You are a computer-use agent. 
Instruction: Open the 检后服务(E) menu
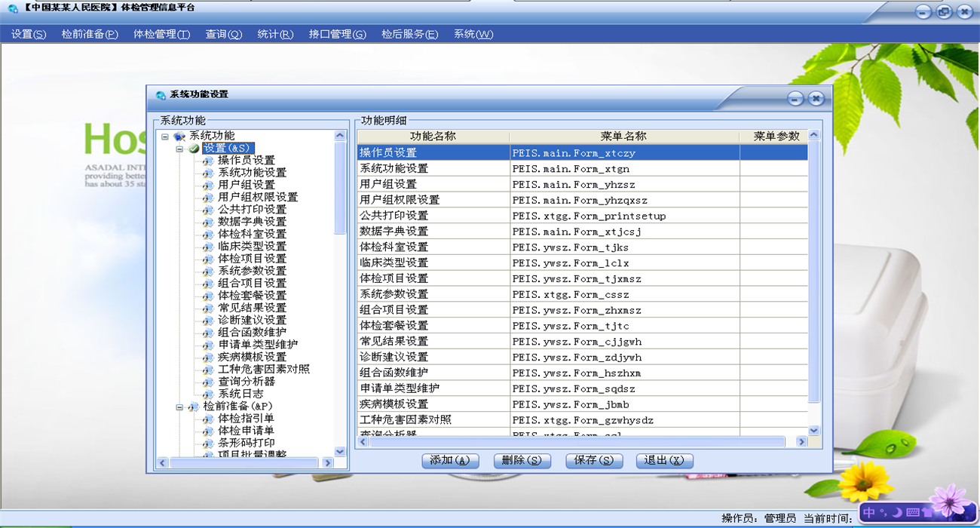tap(410, 34)
